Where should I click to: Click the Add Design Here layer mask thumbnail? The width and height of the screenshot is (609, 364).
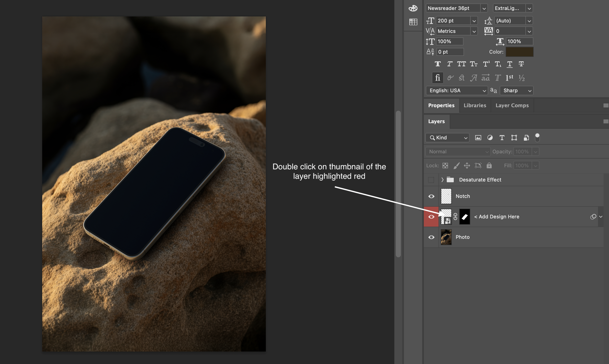pos(465,217)
